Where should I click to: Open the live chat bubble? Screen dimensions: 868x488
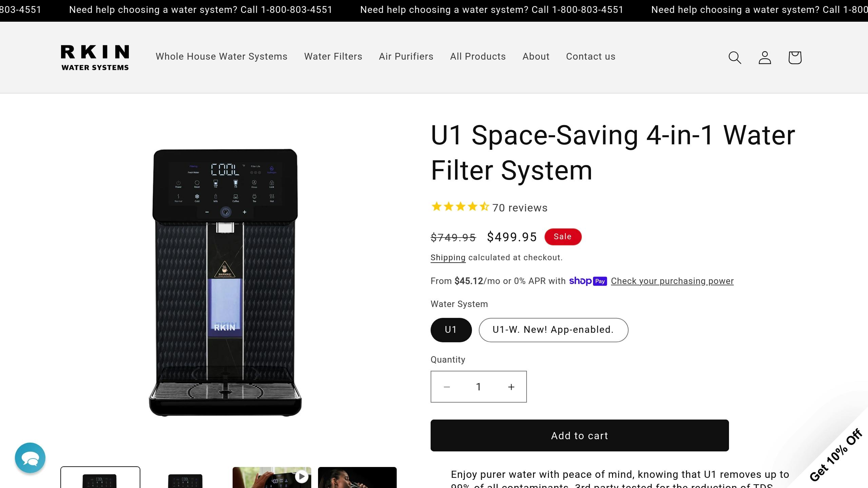pyautogui.click(x=30, y=457)
